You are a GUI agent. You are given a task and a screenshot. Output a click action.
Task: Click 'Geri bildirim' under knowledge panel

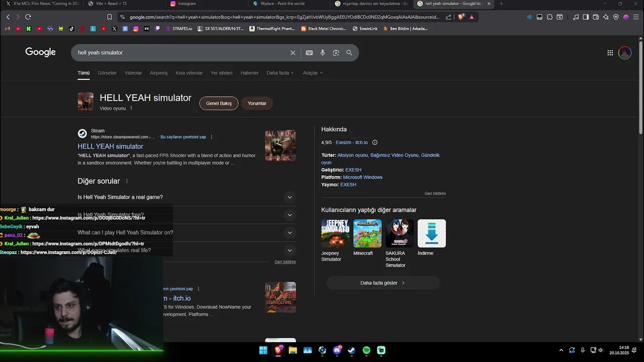click(435, 194)
